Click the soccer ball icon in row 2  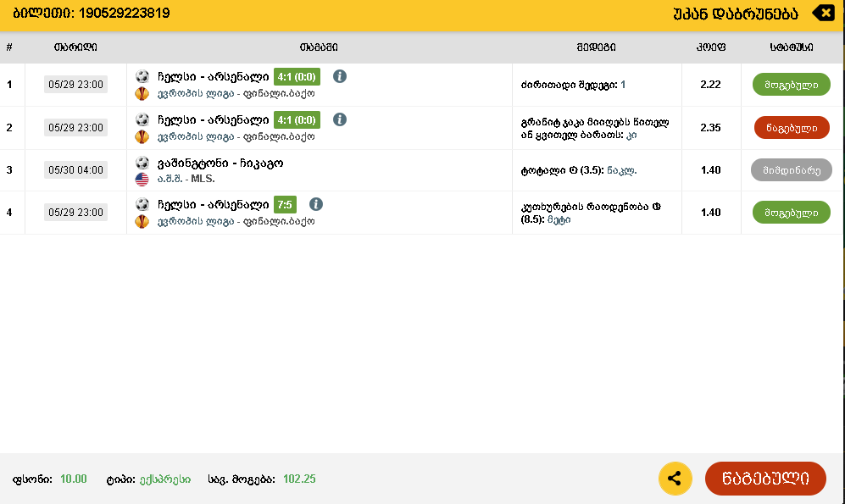point(142,119)
